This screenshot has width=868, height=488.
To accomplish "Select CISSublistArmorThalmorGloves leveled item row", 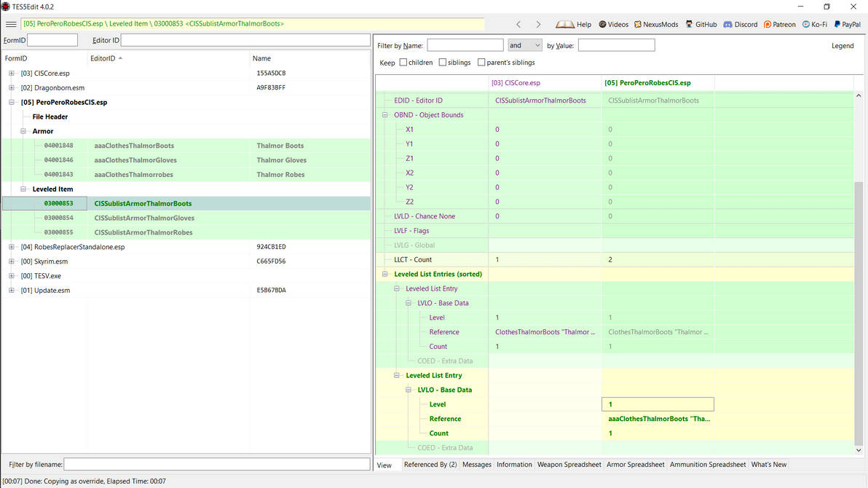I will (143, 218).
